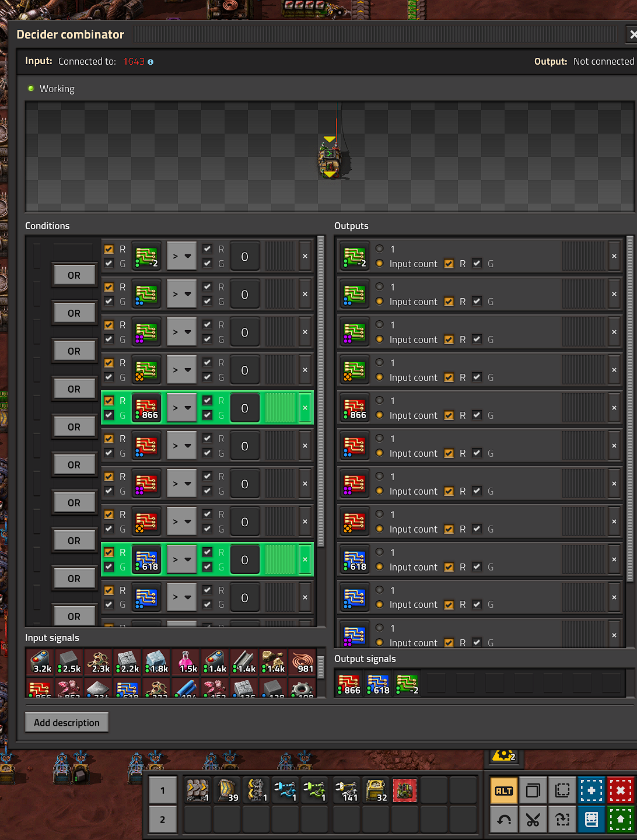
Task: Click the network info icon beside 1643
Action: pos(150,62)
